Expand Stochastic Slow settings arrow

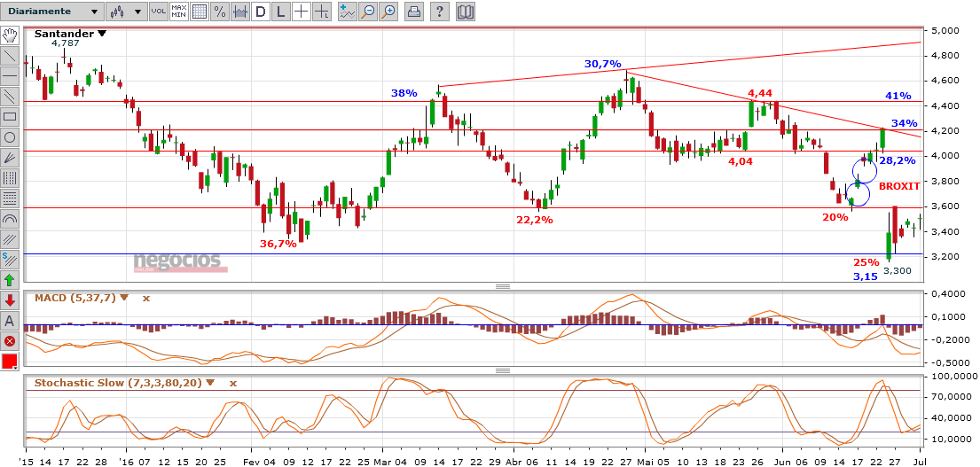point(209,383)
